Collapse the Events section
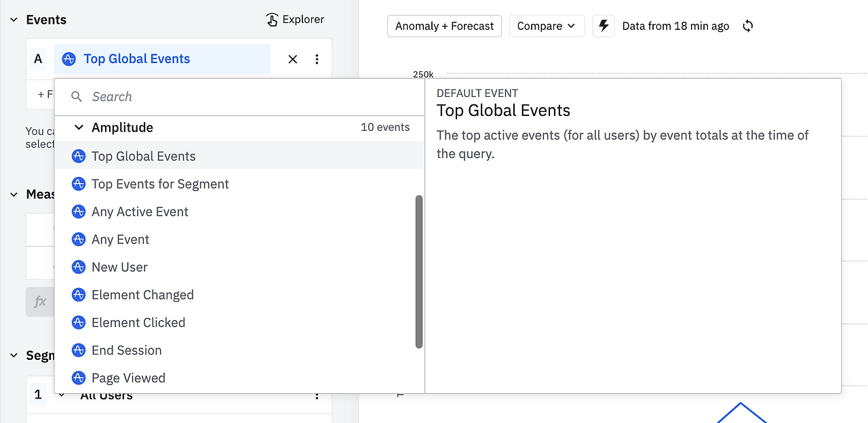This screenshot has width=868, height=423. tap(14, 20)
